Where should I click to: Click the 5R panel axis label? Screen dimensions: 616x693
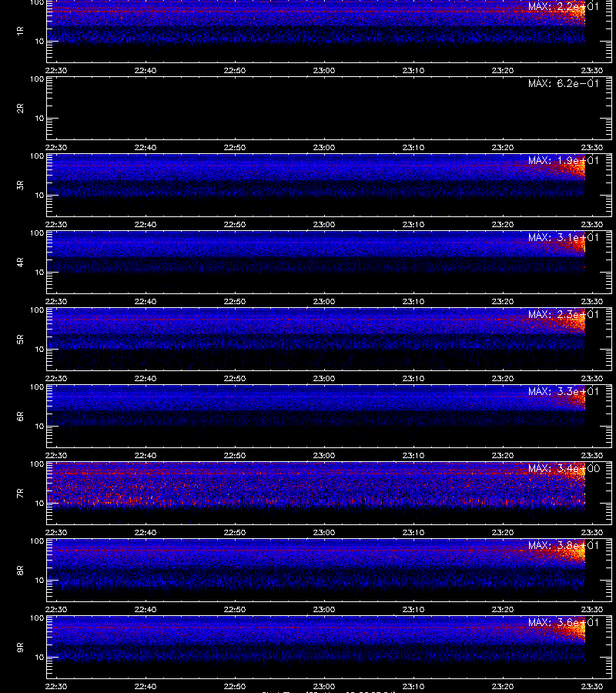tap(20, 339)
